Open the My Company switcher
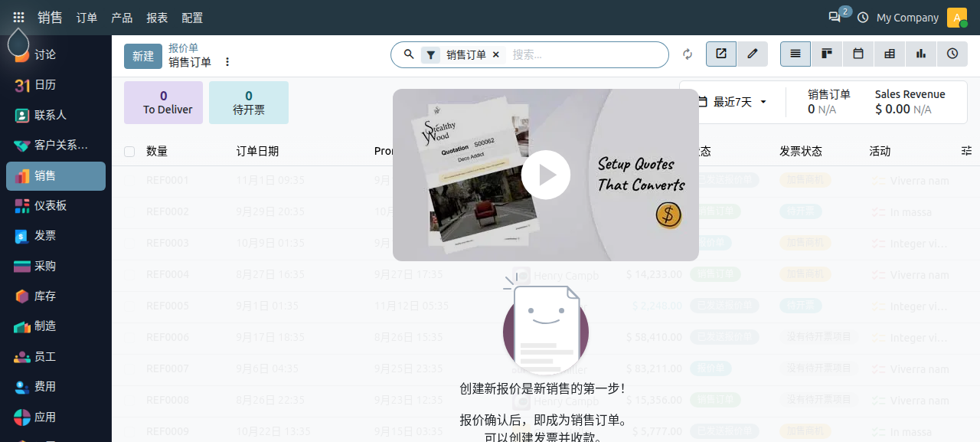The width and height of the screenshot is (980, 442). (907, 17)
